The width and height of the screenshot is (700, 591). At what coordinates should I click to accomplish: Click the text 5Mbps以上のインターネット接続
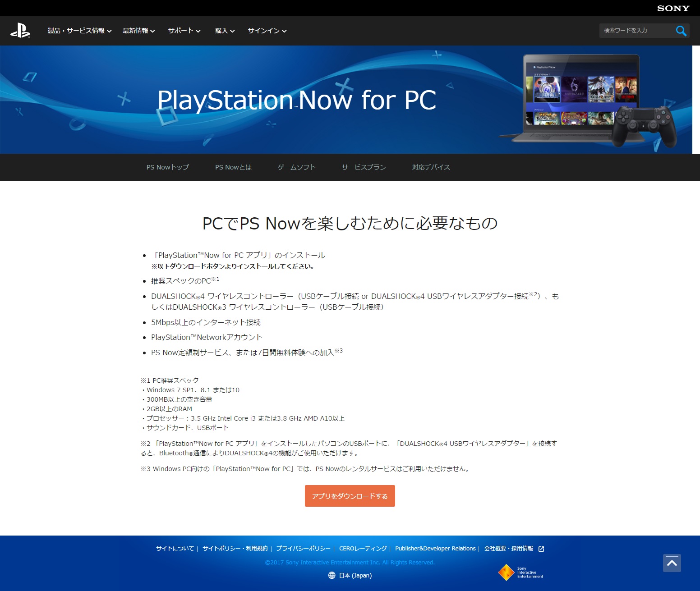click(x=206, y=322)
